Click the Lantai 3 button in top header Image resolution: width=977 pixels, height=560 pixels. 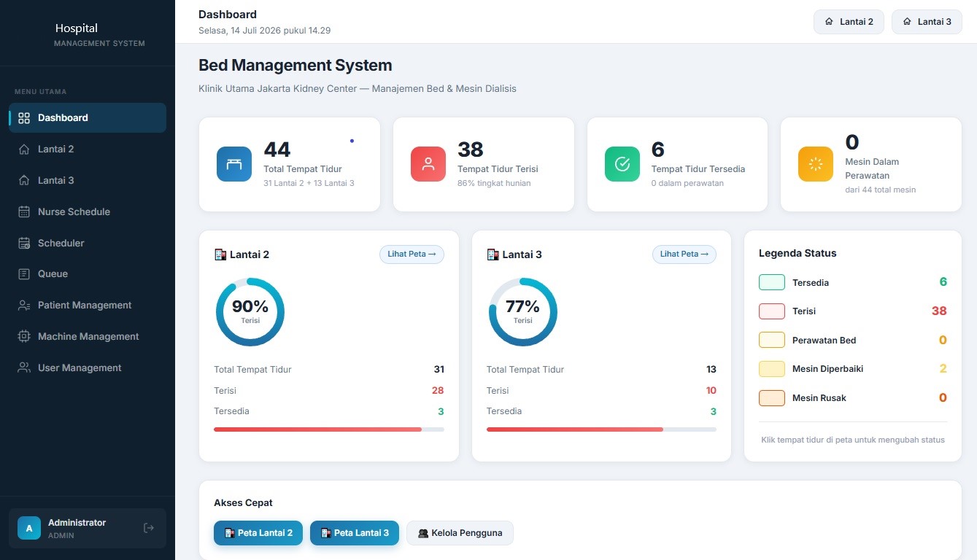[x=927, y=22]
